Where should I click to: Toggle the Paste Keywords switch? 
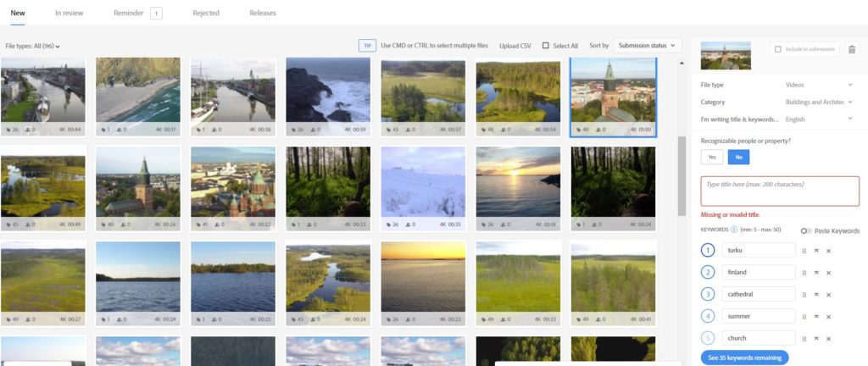[x=806, y=231]
